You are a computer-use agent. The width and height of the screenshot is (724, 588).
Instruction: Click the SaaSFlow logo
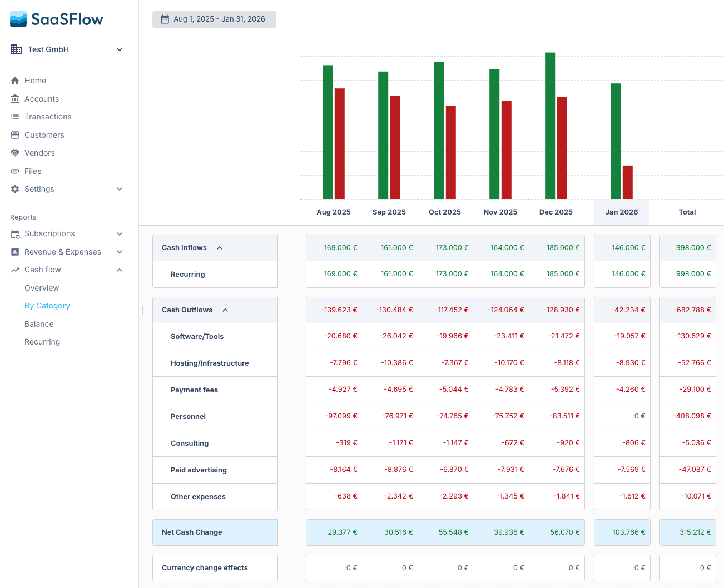57,19
